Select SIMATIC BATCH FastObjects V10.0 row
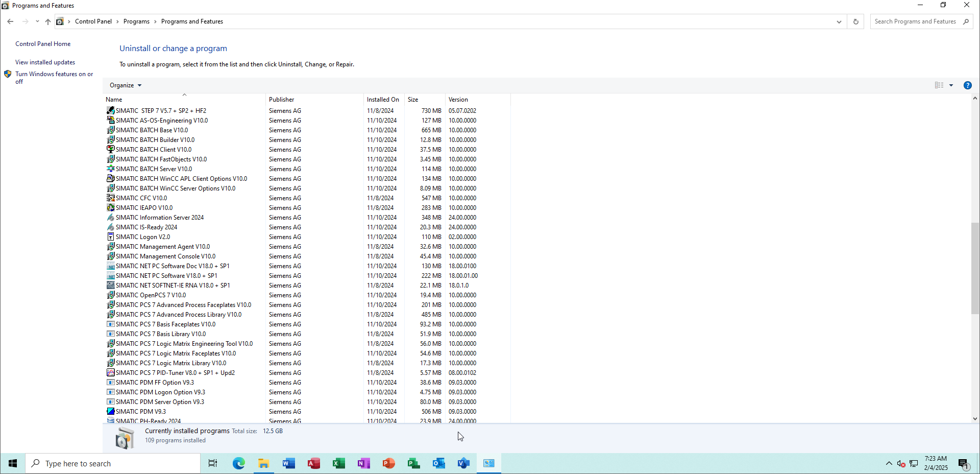The height and width of the screenshot is (474, 980). pos(306,159)
